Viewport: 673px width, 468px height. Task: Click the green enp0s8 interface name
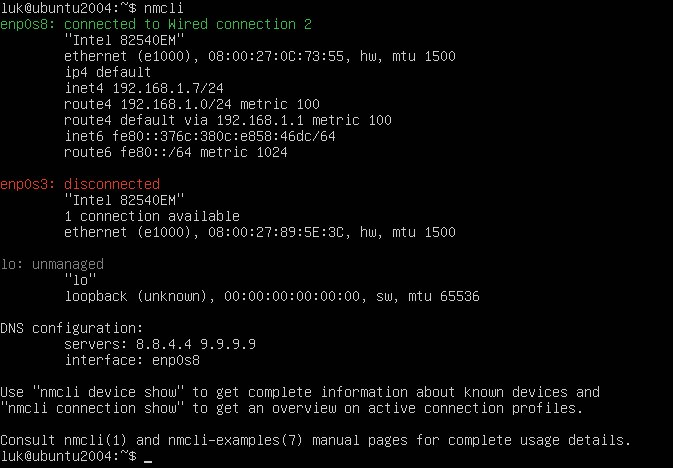(24, 24)
